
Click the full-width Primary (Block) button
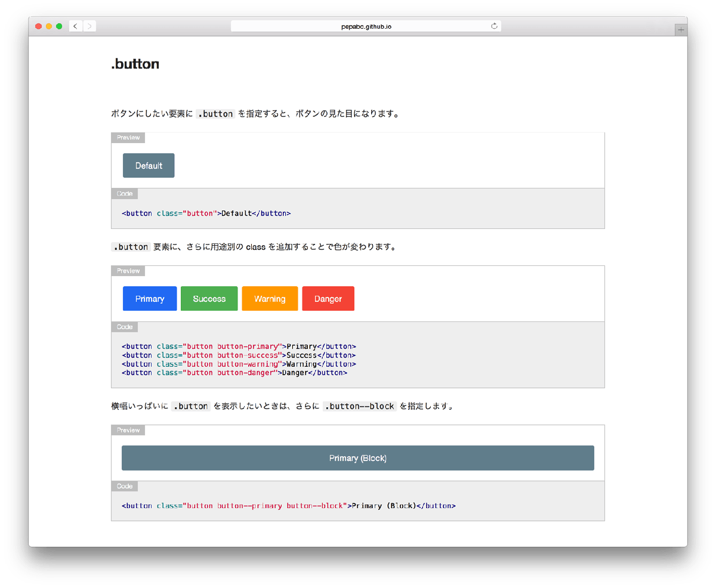click(x=357, y=458)
